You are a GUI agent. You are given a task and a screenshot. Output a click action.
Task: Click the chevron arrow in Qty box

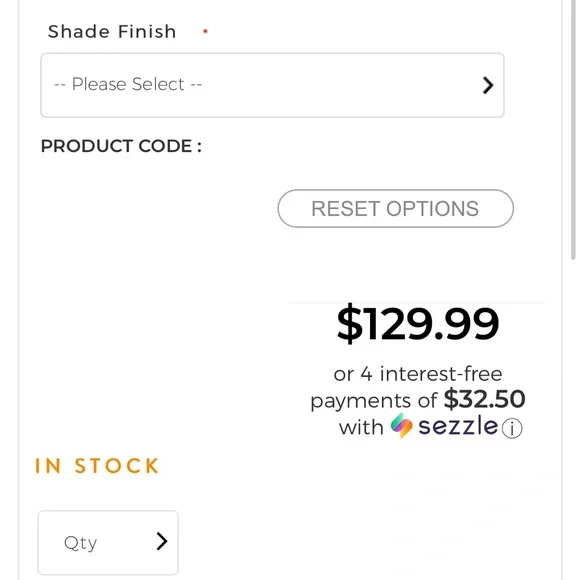pyautogui.click(x=162, y=542)
